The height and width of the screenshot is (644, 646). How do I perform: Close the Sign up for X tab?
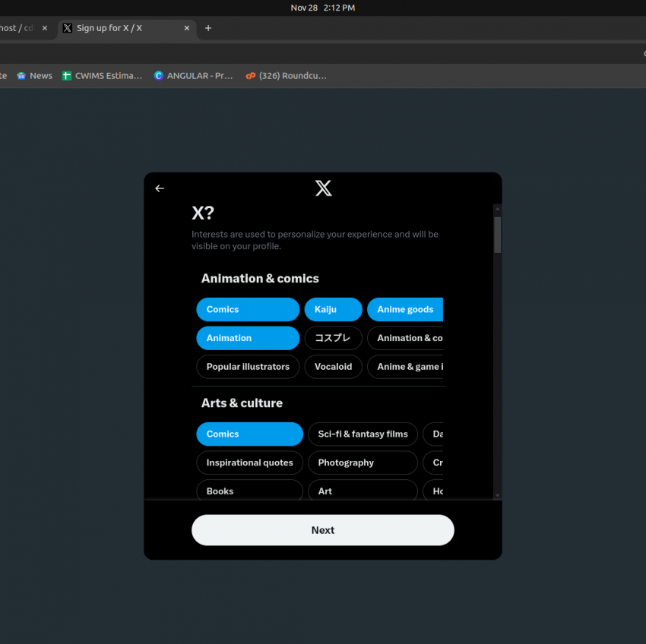(x=187, y=28)
